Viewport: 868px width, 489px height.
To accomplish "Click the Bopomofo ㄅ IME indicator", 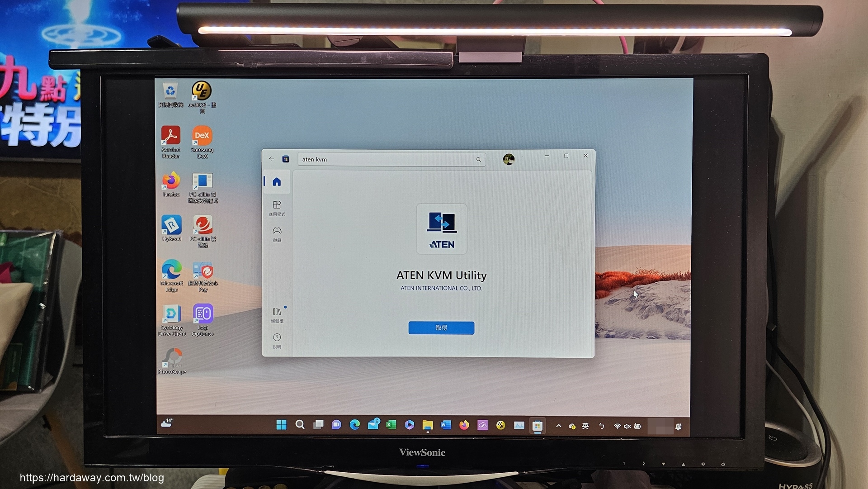I will [x=601, y=426].
